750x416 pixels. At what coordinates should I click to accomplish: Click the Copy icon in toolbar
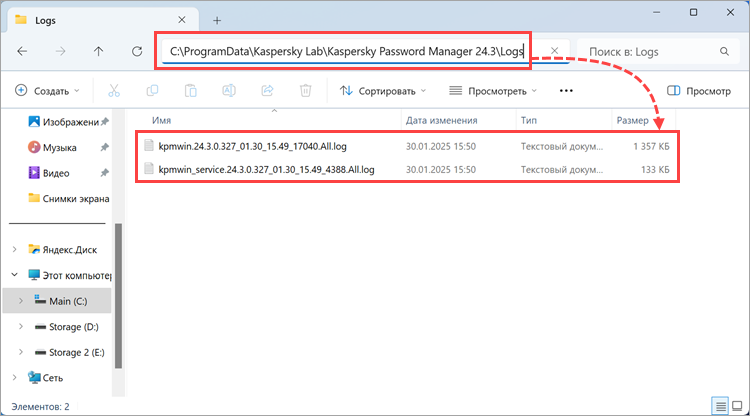coord(152,90)
